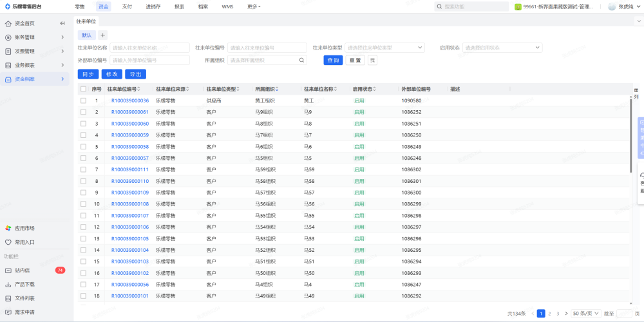Click the search icon in 所属组织 field
The width and height of the screenshot is (644, 322).
[x=301, y=60]
